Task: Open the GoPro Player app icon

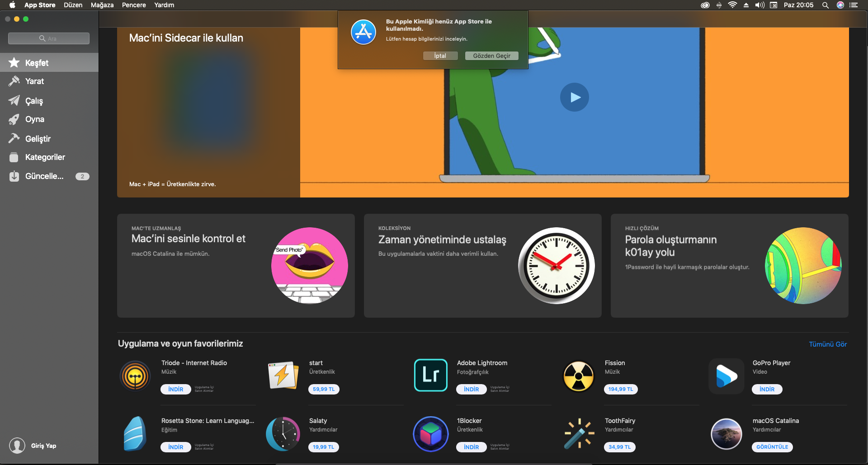Action: (x=726, y=376)
